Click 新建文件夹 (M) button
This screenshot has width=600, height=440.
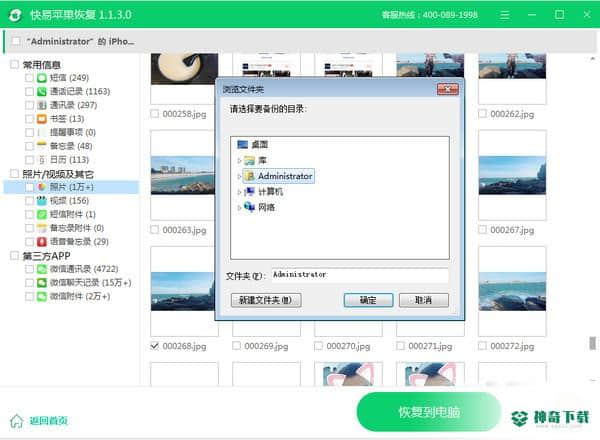[x=266, y=300]
